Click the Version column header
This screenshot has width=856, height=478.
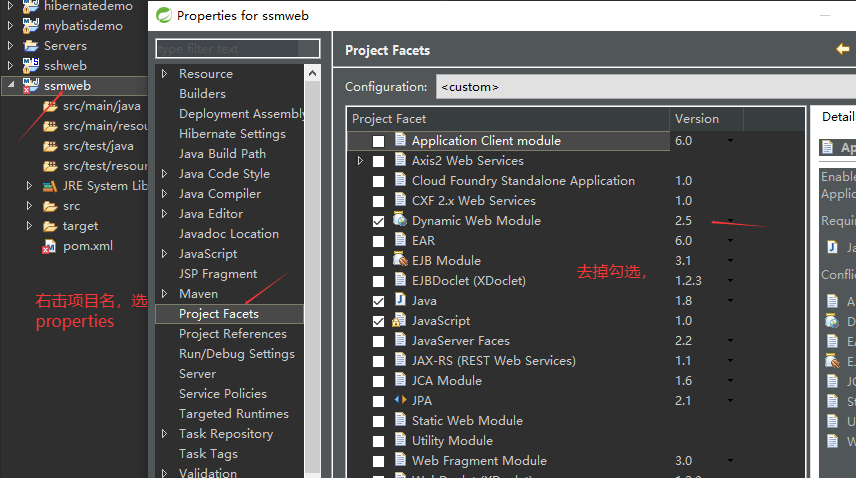[x=706, y=119]
